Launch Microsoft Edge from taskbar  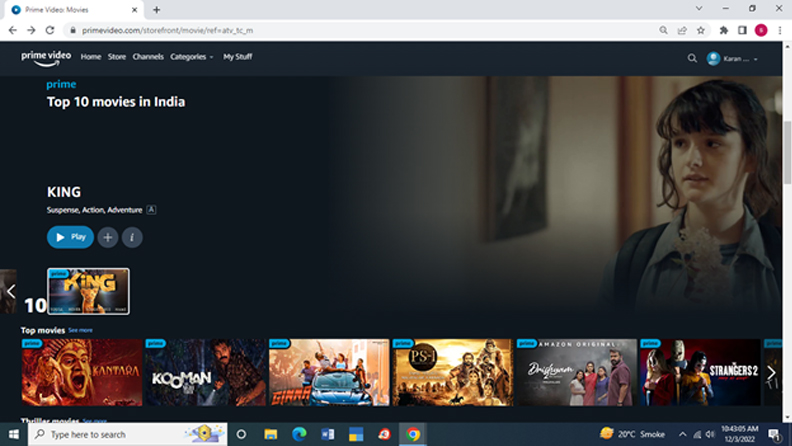coord(299,434)
